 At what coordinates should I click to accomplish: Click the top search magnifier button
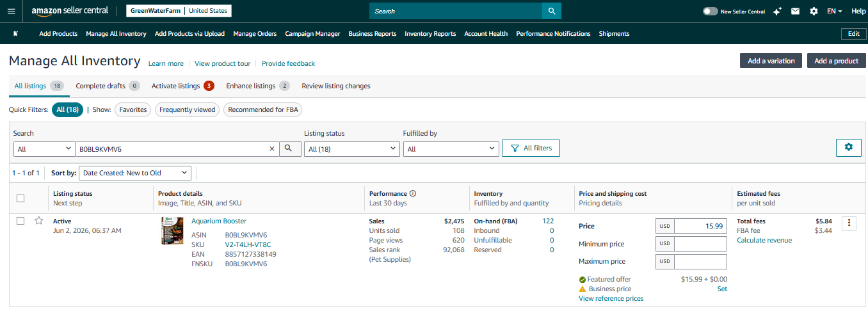click(552, 11)
